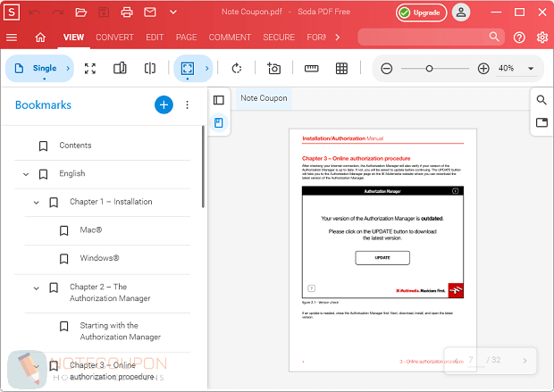The image size is (554, 392).
Task: Collapse the English bookmark
Action: pos(26,174)
